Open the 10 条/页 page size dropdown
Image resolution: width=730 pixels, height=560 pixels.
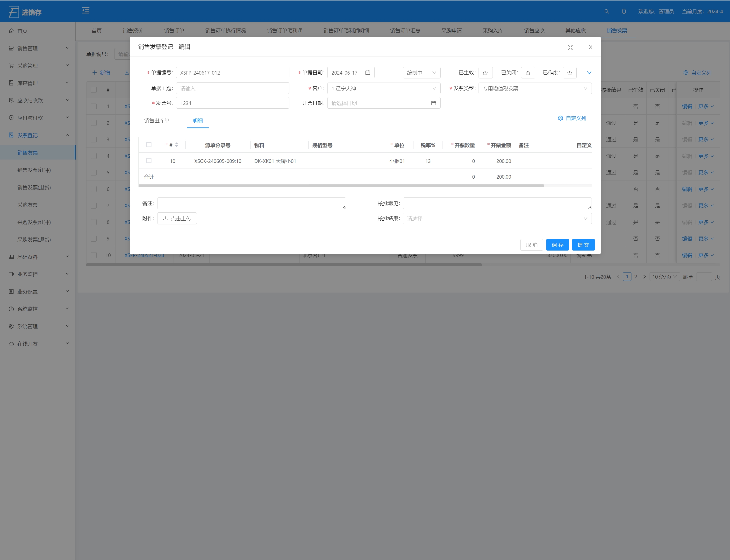664,277
